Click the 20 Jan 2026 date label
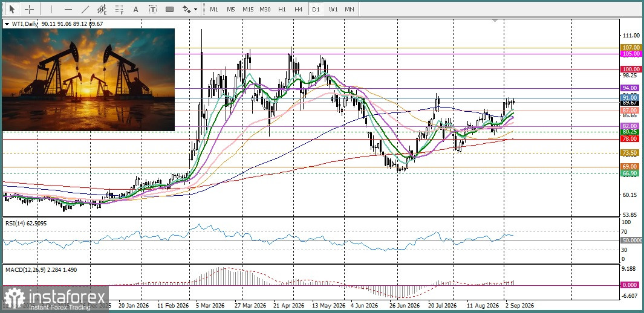This screenshot has width=644, height=313. tap(134, 306)
